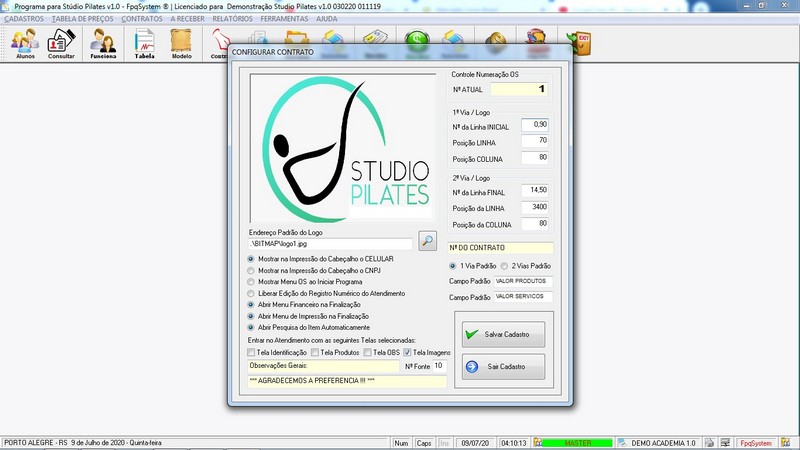The image size is (800, 450).
Task: Click the Num indicator in status bar
Action: click(x=401, y=443)
